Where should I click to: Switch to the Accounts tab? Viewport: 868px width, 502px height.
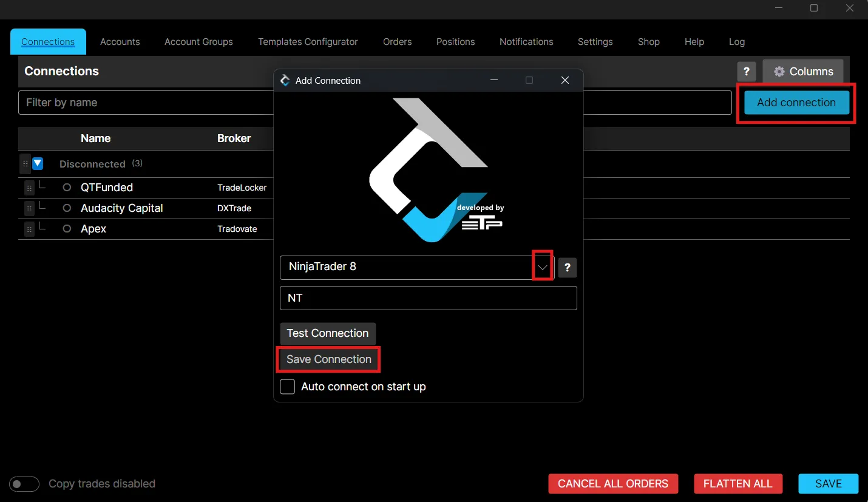click(x=120, y=42)
